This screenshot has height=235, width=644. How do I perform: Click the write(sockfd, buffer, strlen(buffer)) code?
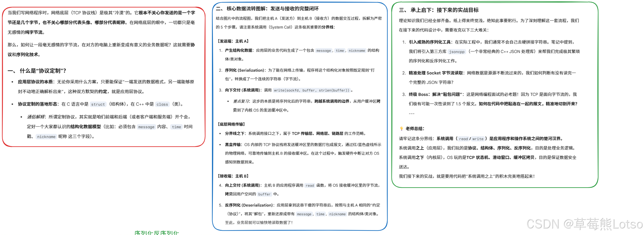312,90
